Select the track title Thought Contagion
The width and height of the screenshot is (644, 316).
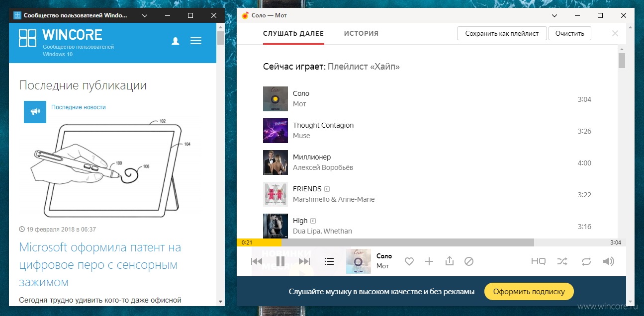pyautogui.click(x=323, y=125)
